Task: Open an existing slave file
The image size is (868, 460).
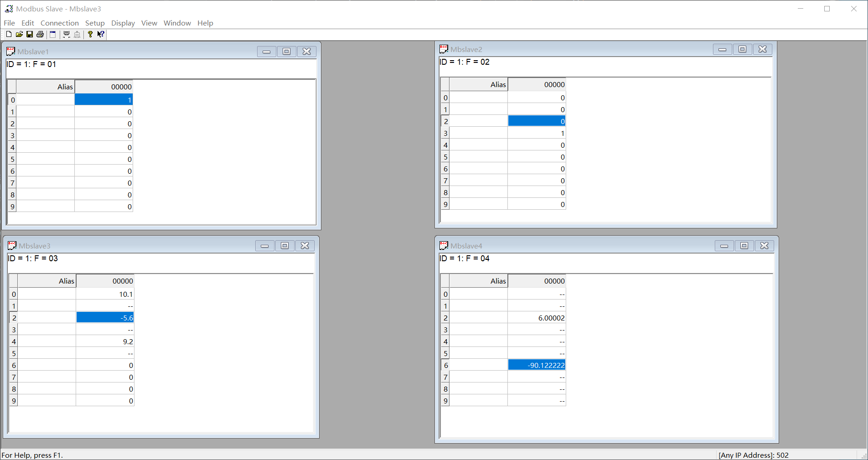Action: tap(19, 34)
